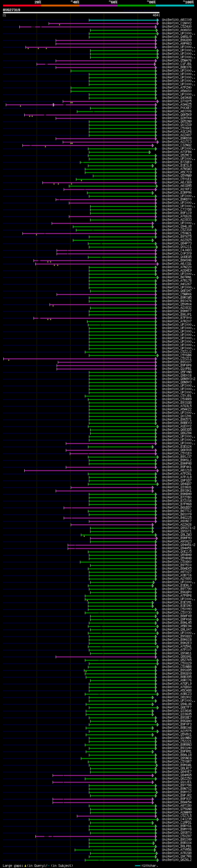197x868 pixels.
Task: Open hit UniRef100_C5Y1E1
Action: point(176,179)
